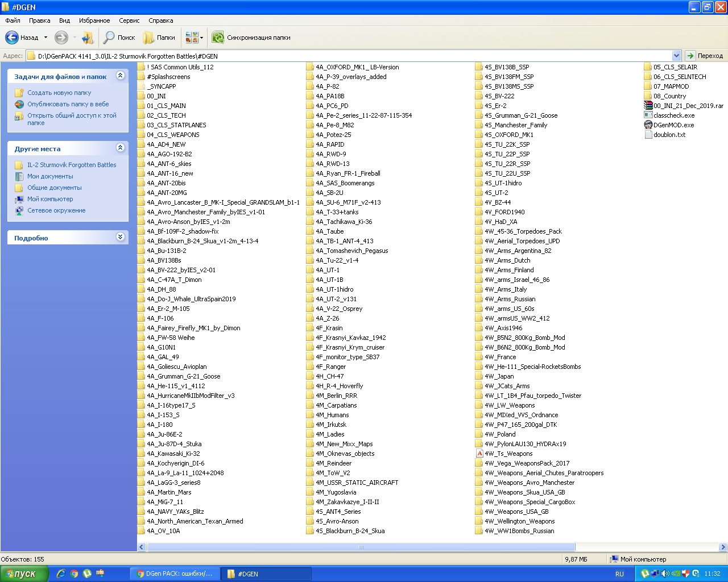
Task: Click folder synchronization (Синхронизация папки) button
Action: coord(251,38)
